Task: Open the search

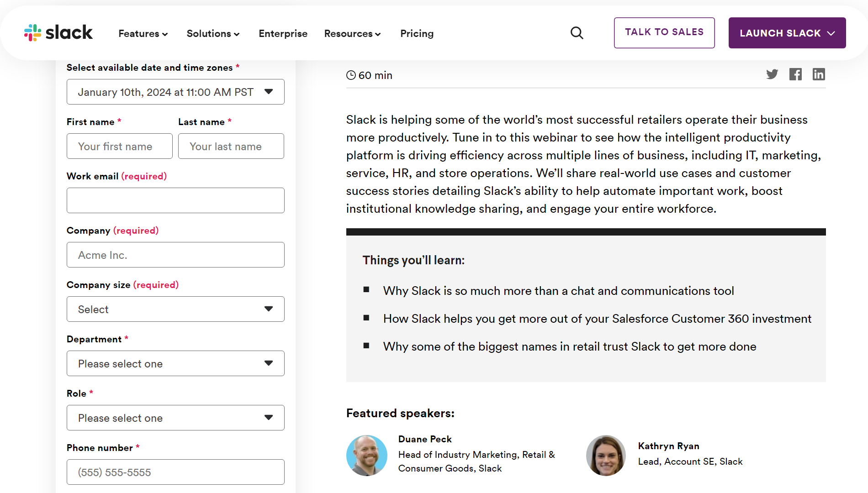Action: point(577,33)
